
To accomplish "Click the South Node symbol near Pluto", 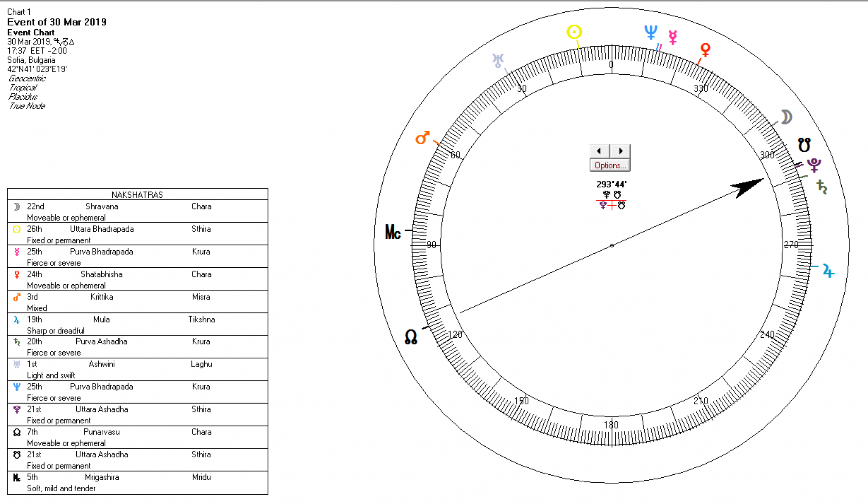I will 804,145.
